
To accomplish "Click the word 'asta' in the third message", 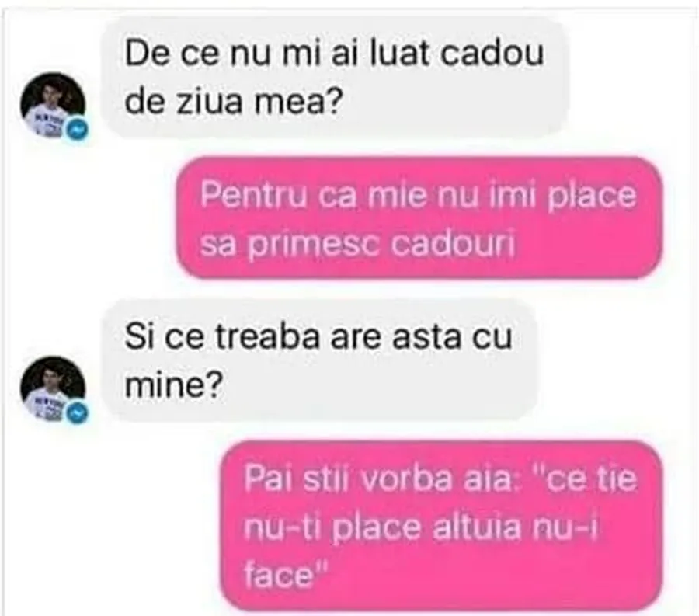I will click(x=426, y=337).
